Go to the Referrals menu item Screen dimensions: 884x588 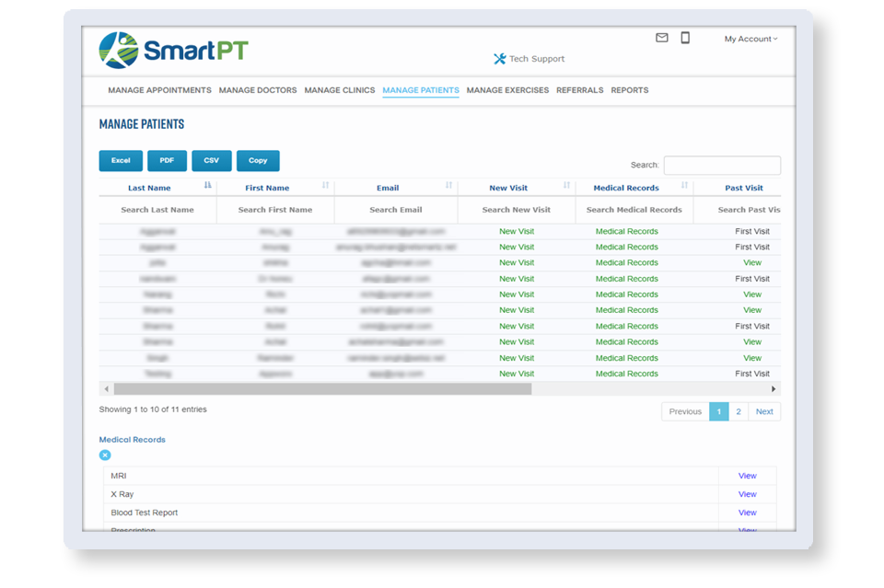pyautogui.click(x=579, y=90)
